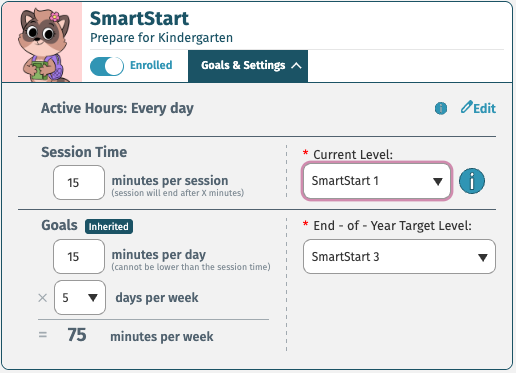
Task: Click the Current Level info icon
Action: (x=472, y=181)
